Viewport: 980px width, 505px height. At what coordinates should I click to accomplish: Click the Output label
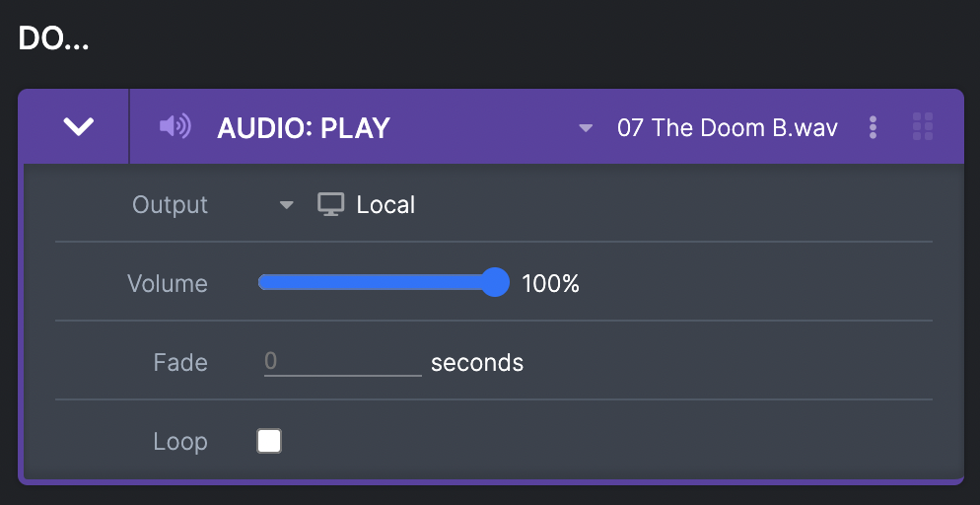pos(170,205)
